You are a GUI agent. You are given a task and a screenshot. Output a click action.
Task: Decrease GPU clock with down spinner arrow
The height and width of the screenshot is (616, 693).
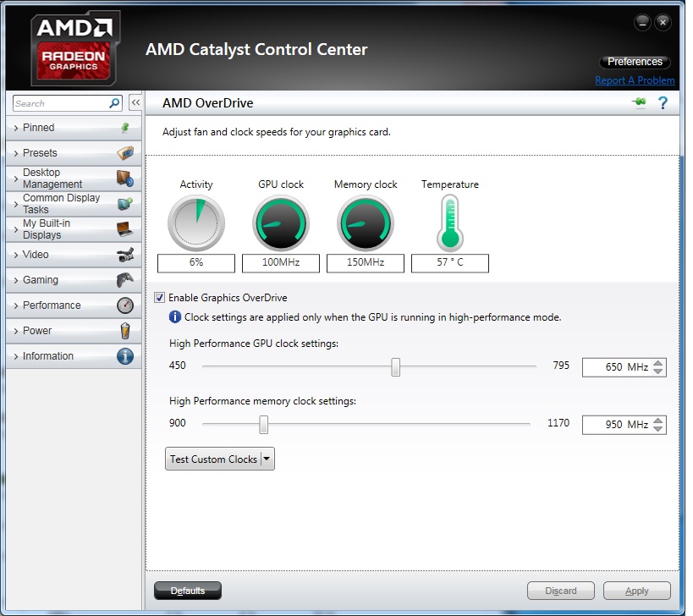tap(657, 371)
